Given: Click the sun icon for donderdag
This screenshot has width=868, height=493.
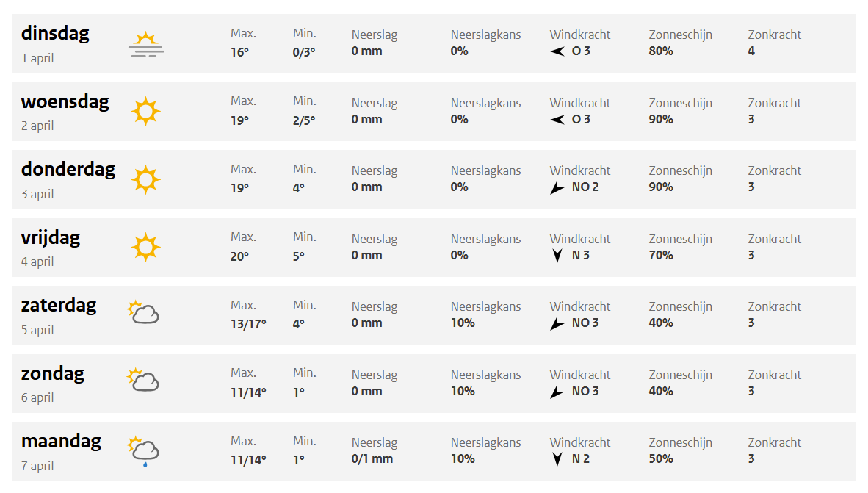Looking at the screenshot, I should point(145,179).
